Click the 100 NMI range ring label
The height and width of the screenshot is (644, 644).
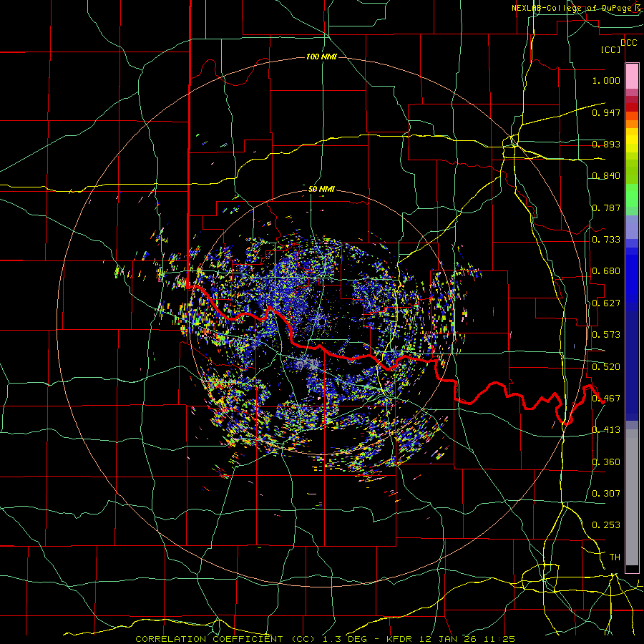coord(321,57)
